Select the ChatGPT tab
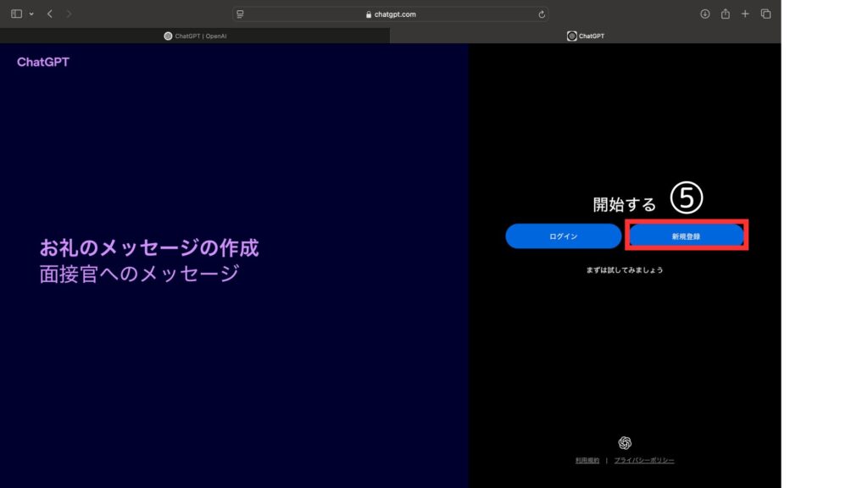The image size is (868, 488). pyautogui.click(x=585, y=36)
